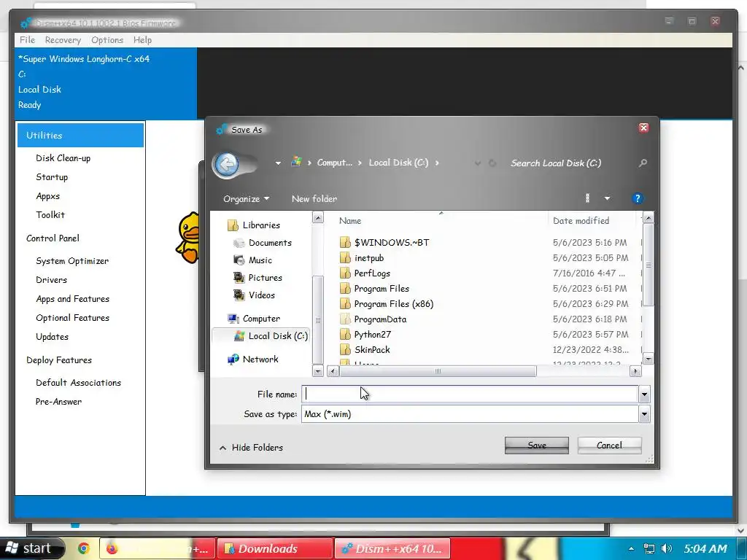Select Appxs in Dism++ sidebar
The height and width of the screenshot is (560, 747).
coord(47,196)
